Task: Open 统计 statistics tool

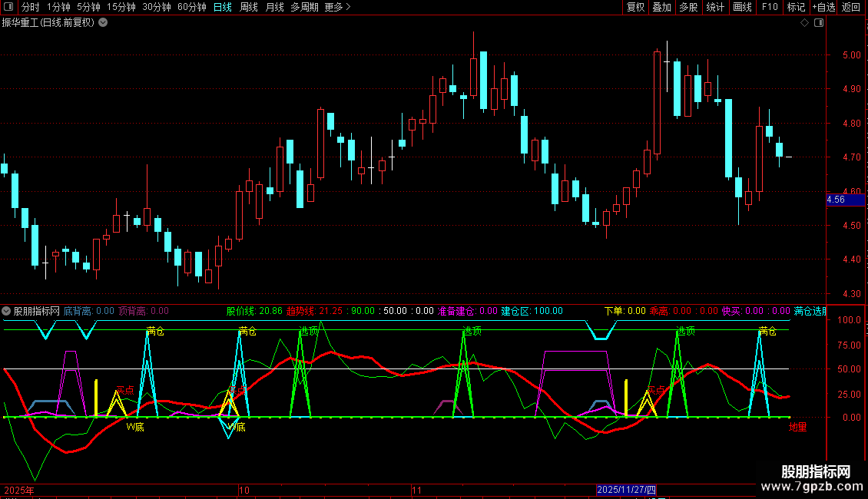Action: click(x=715, y=7)
